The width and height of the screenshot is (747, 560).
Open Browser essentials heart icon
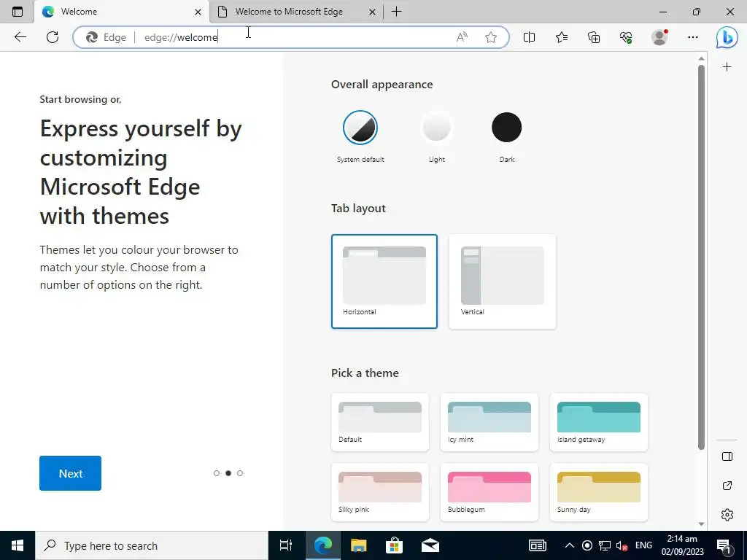[626, 37]
